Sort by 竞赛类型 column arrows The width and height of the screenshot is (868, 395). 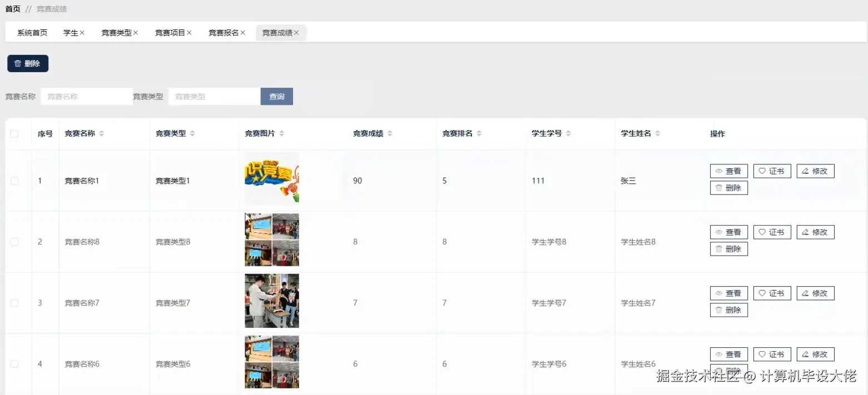pos(192,134)
